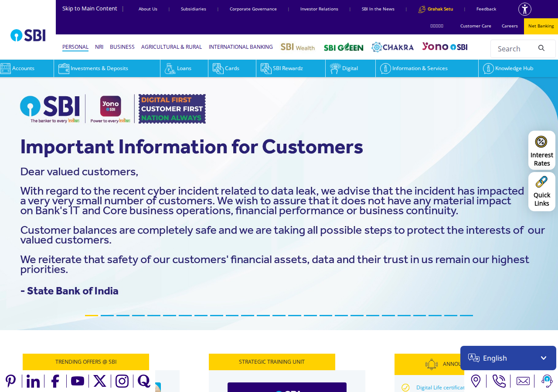Open the Quora social icon
The width and height of the screenshot is (558, 392).
click(x=144, y=381)
